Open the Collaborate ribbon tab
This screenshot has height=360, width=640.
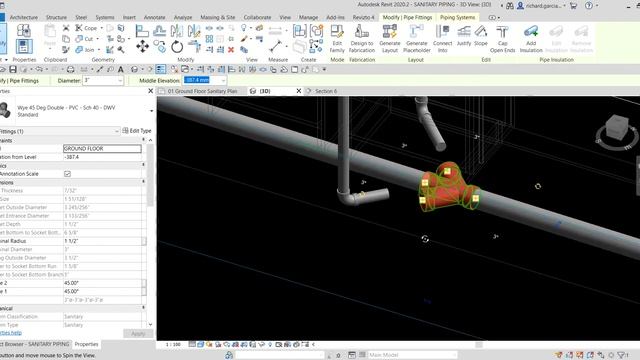click(x=257, y=17)
